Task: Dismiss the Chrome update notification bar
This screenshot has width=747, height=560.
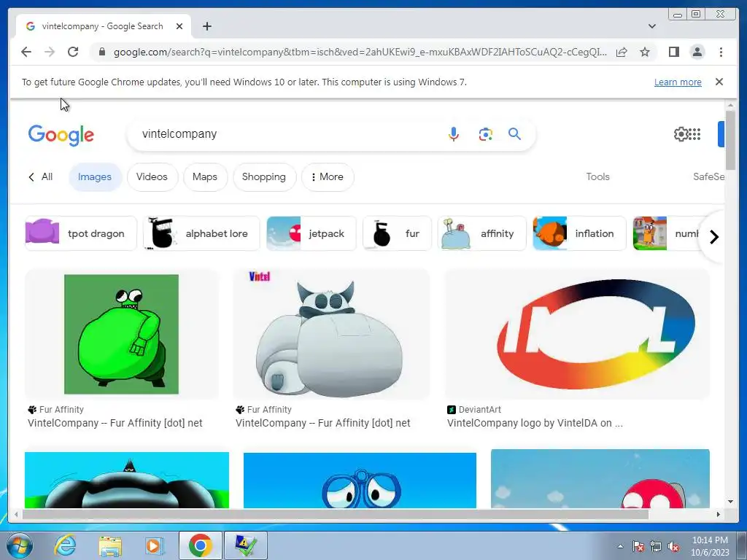Action: pyautogui.click(x=719, y=82)
